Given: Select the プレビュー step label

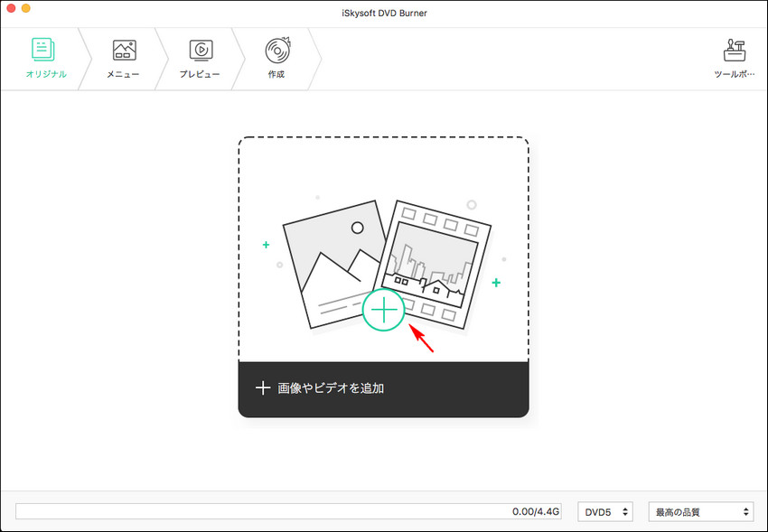Looking at the screenshot, I should [x=201, y=74].
